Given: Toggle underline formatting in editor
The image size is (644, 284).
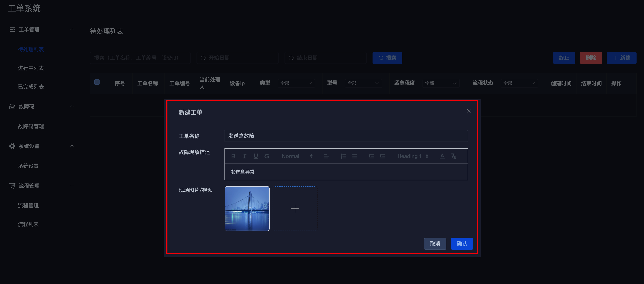Looking at the screenshot, I should [x=255, y=156].
